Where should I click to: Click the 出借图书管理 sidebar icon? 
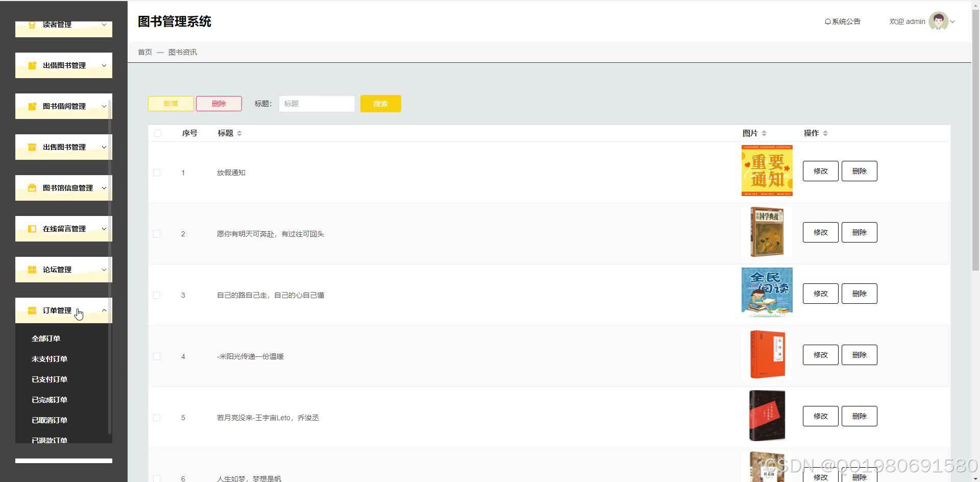click(32, 65)
